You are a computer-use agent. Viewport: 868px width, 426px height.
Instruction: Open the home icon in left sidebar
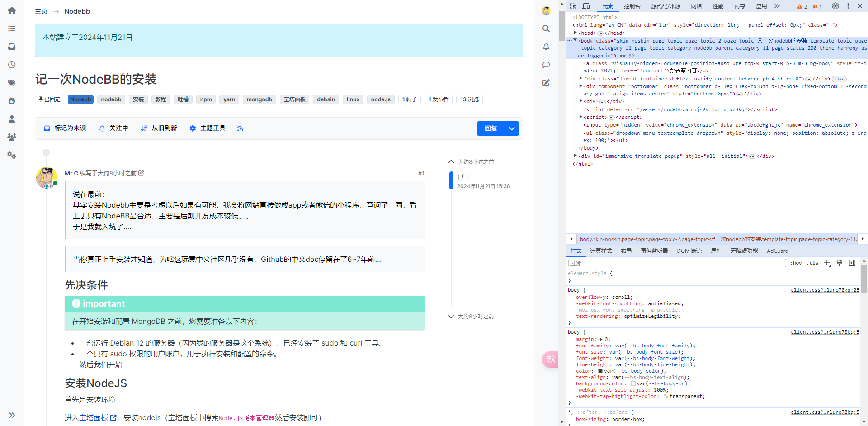(x=12, y=10)
